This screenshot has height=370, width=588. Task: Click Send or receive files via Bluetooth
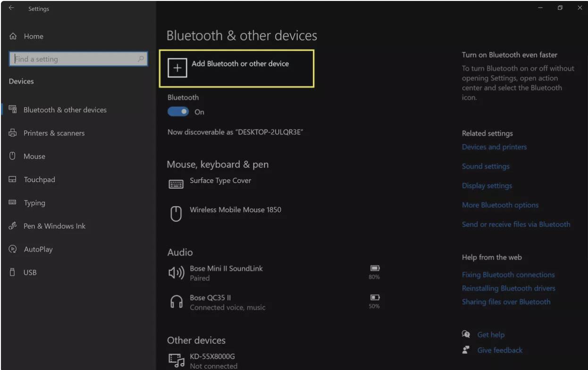click(x=516, y=224)
